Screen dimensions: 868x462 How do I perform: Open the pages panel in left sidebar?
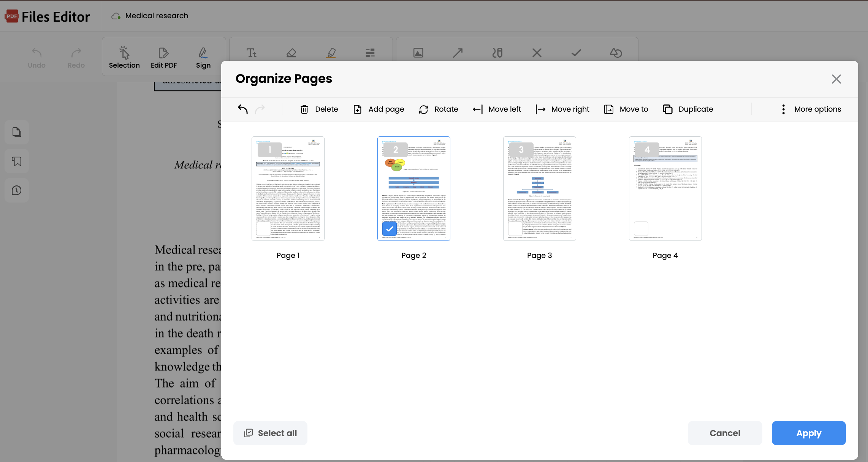tap(17, 132)
